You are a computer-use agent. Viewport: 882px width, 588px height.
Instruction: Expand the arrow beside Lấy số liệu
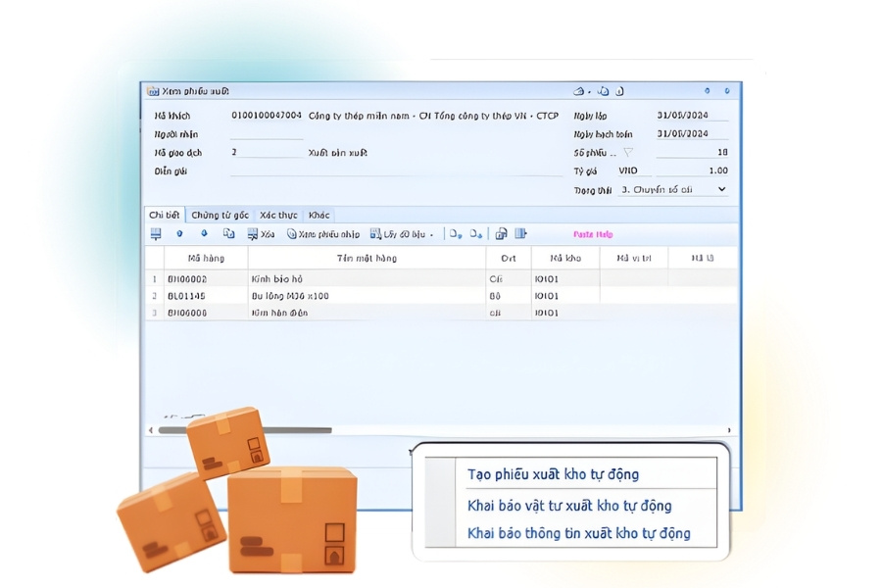click(431, 234)
